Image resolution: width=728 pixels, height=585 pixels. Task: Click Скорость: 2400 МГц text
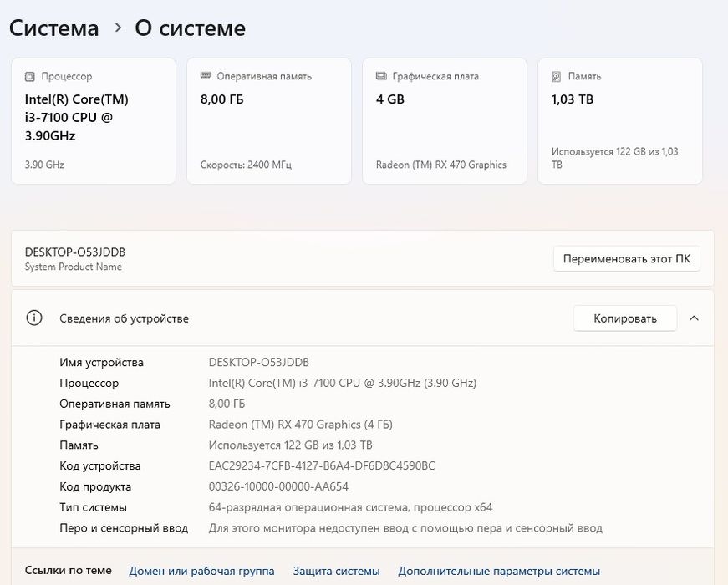[246, 165]
